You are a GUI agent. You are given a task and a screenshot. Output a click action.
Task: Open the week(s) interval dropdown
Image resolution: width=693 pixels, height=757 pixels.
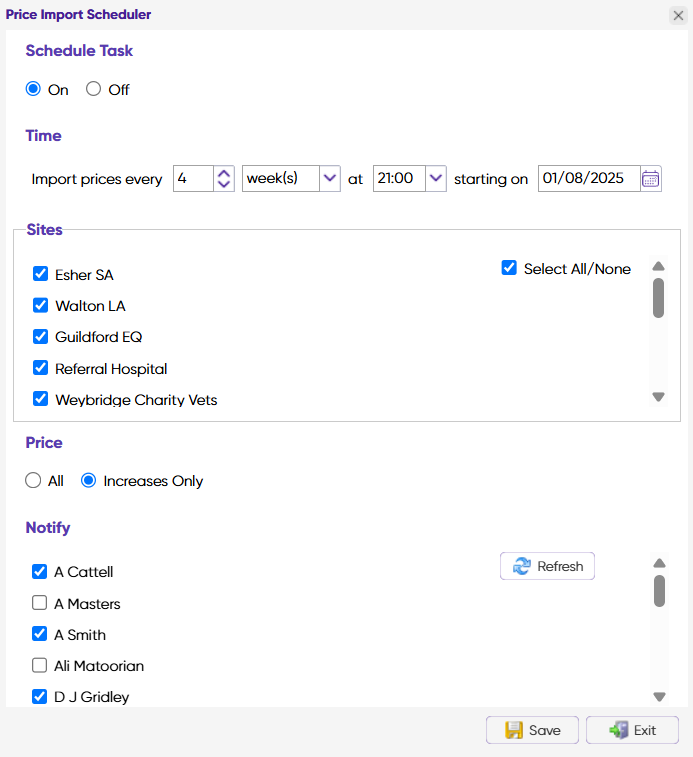pyautogui.click(x=330, y=179)
